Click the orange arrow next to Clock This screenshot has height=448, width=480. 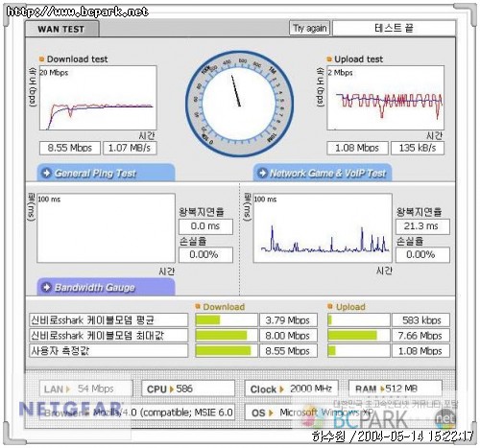282,389
